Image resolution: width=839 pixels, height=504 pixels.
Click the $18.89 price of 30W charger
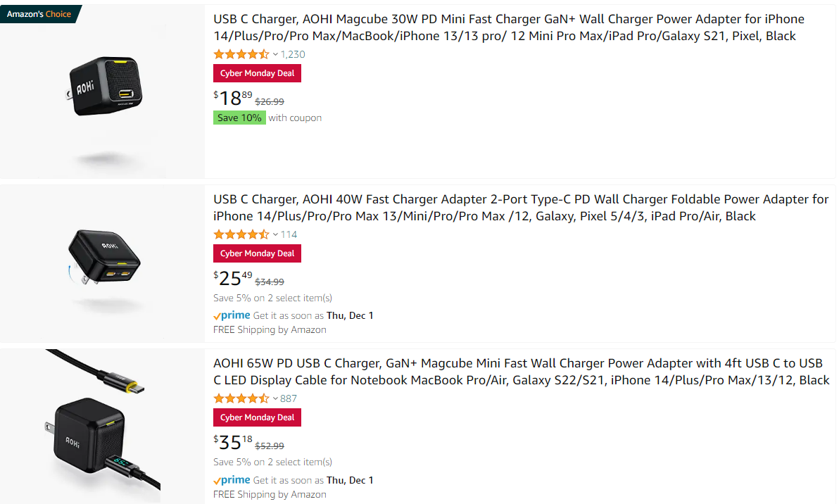233,98
